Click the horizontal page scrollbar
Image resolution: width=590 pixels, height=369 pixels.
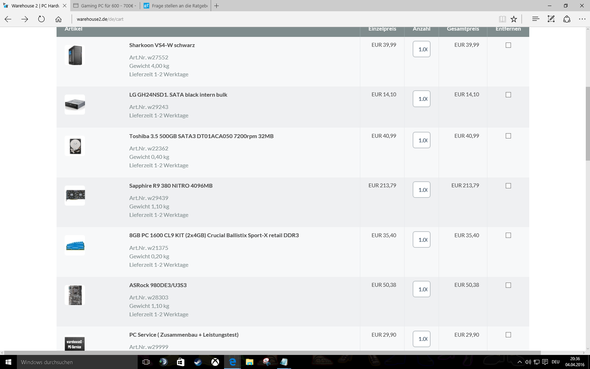(x=273, y=353)
